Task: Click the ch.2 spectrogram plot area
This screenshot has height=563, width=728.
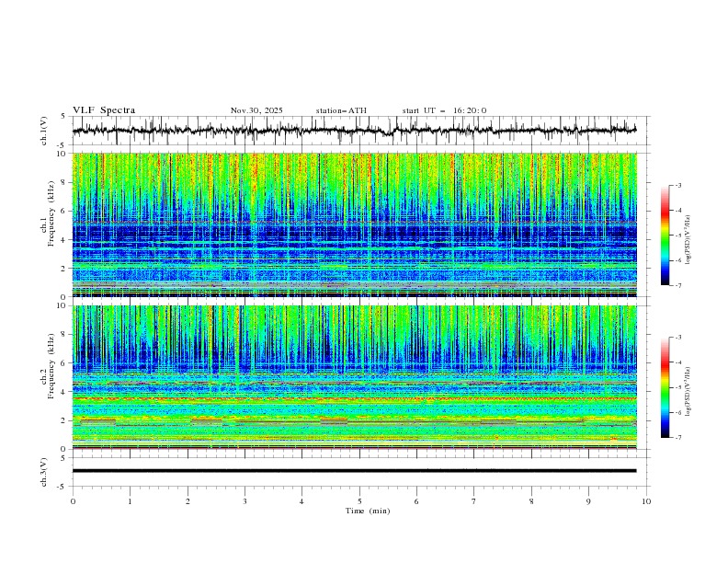Action: pos(354,377)
